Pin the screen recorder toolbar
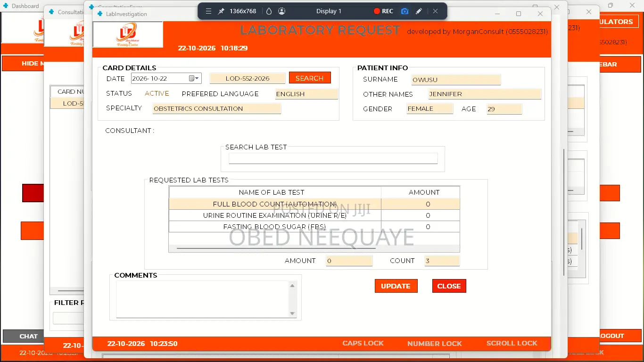This screenshot has width=644, height=362. point(221,11)
